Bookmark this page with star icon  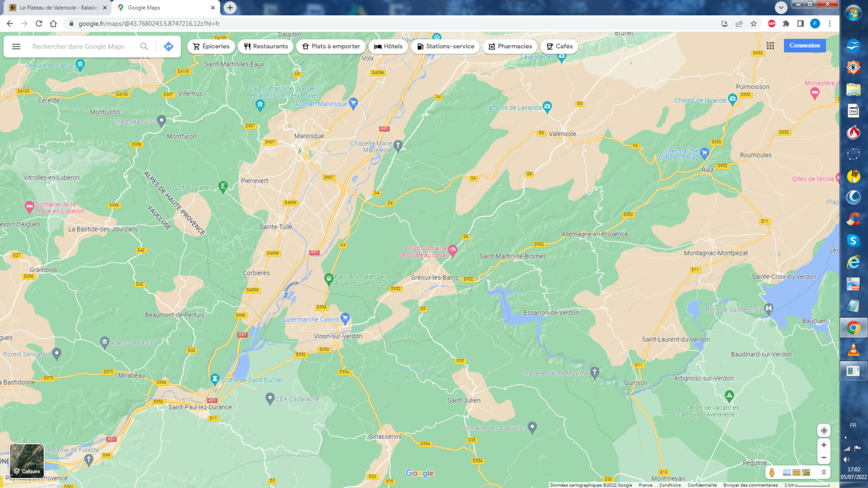753,24
